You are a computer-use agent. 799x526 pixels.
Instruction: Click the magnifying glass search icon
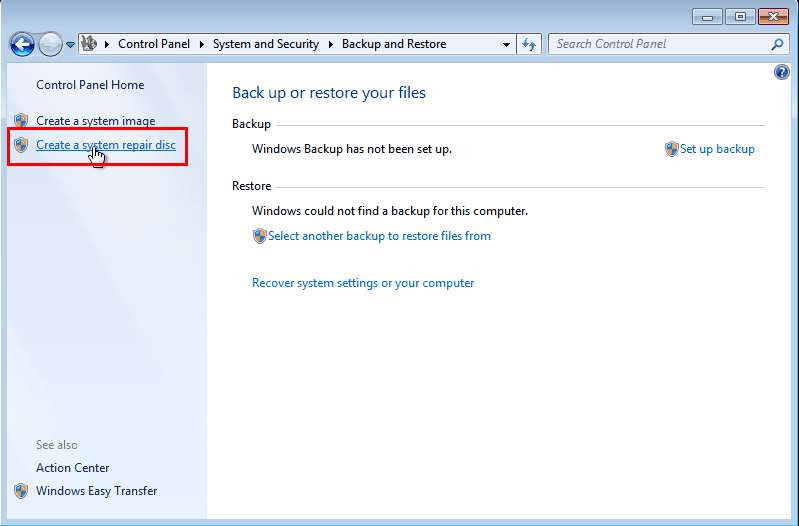(777, 44)
